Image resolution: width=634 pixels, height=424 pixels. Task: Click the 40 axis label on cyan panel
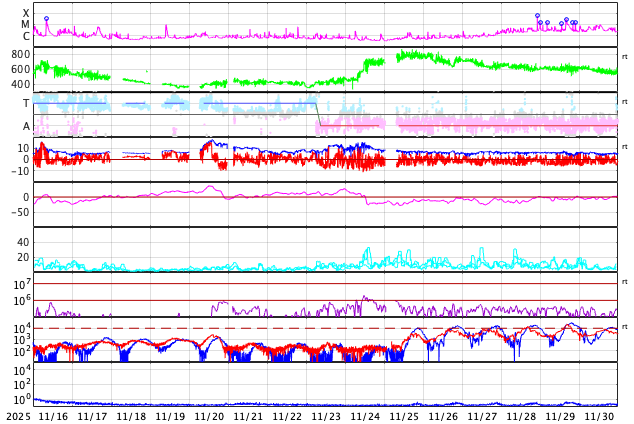[23, 242]
